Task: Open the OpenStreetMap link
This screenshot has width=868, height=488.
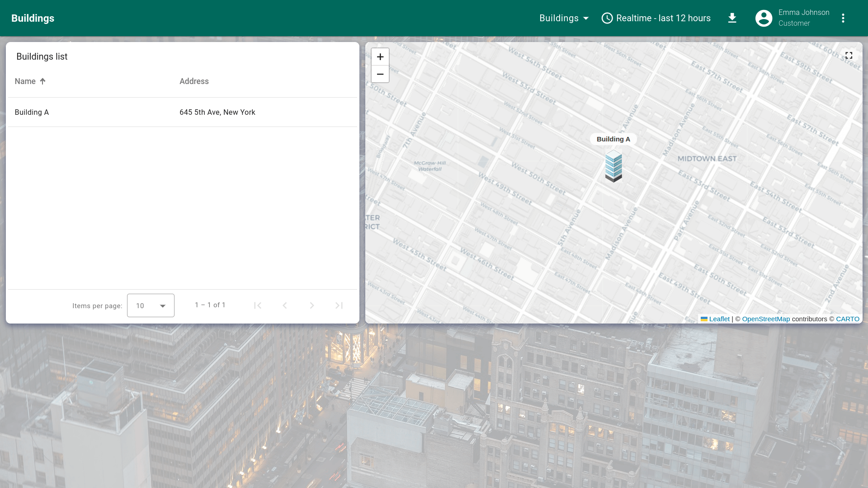Action: 765,319
